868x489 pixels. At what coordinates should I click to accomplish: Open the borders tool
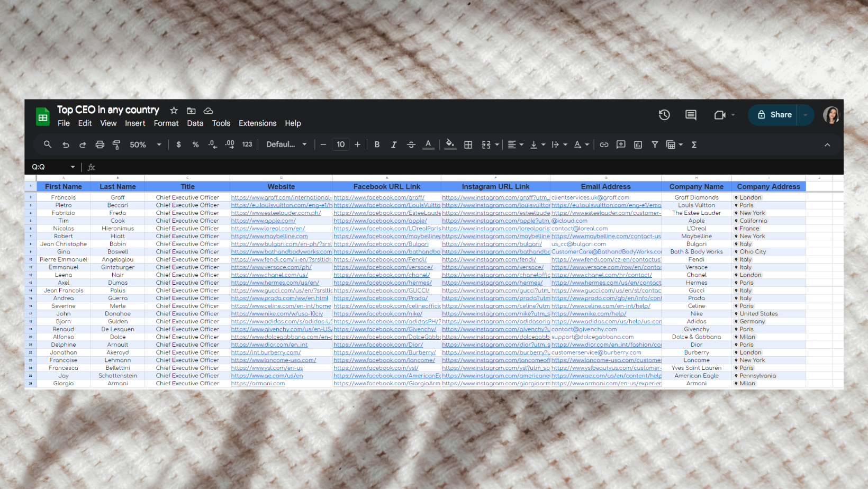coord(468,144)
